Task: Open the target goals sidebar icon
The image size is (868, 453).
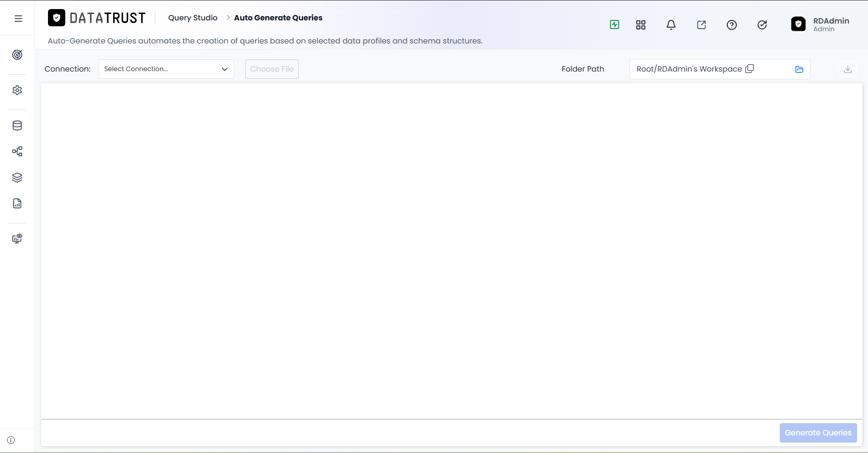Action: [x=17, y=55]
